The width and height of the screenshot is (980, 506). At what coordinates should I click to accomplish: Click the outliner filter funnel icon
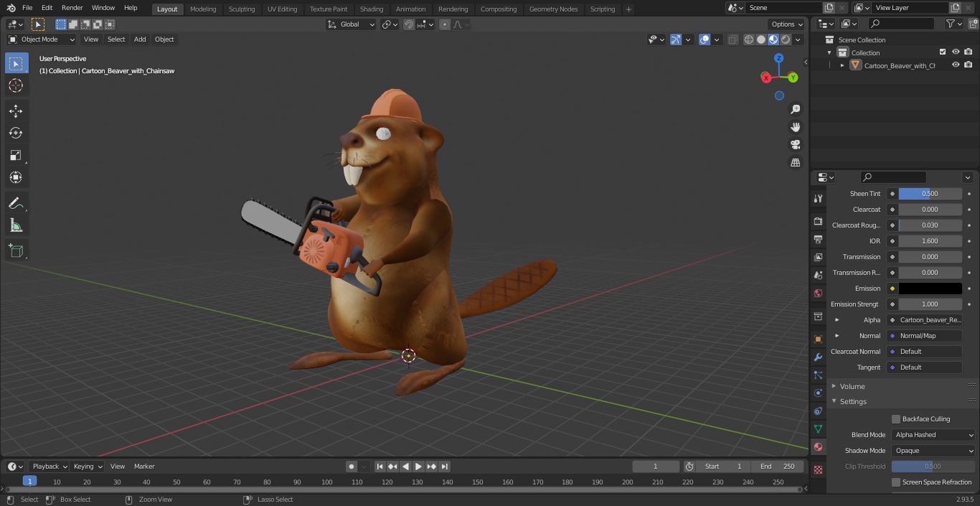click(951, 24)
